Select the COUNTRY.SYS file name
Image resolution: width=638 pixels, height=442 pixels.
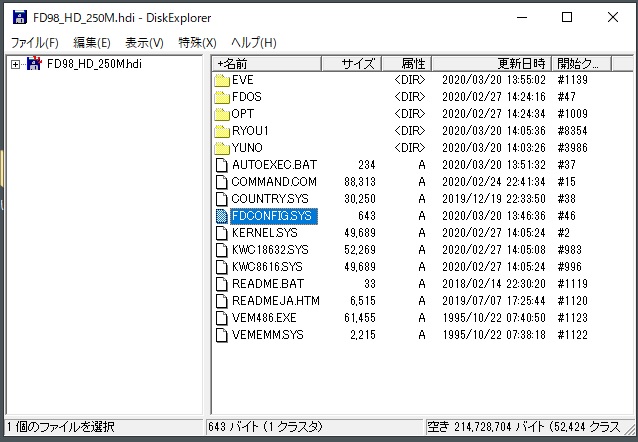tap(270, 199)
